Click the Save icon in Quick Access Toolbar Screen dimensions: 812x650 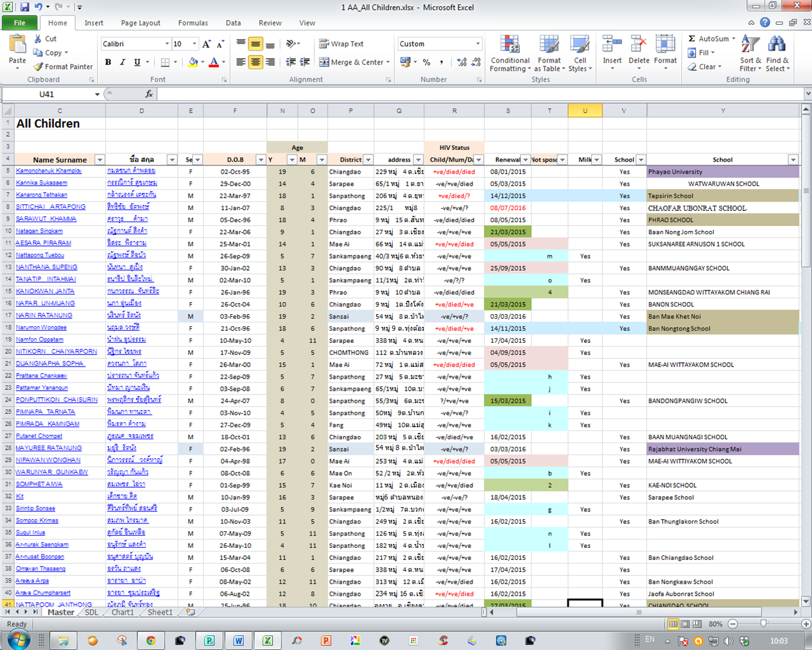pos(24,7)
